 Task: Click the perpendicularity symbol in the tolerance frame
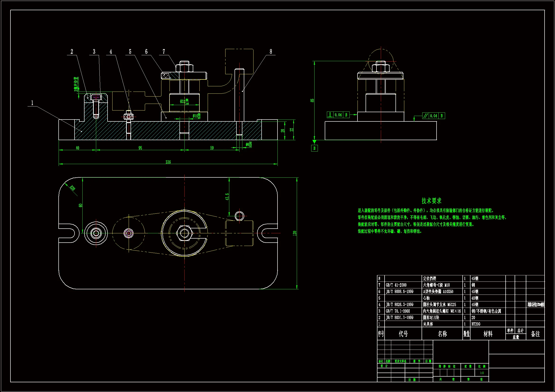330,115
